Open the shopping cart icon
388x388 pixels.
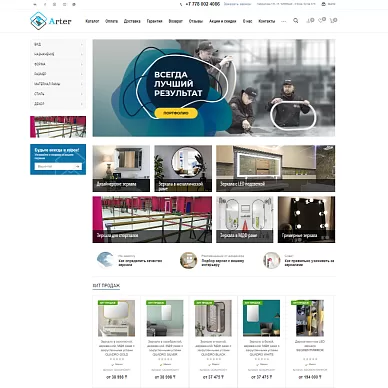[x=333, y=21]
